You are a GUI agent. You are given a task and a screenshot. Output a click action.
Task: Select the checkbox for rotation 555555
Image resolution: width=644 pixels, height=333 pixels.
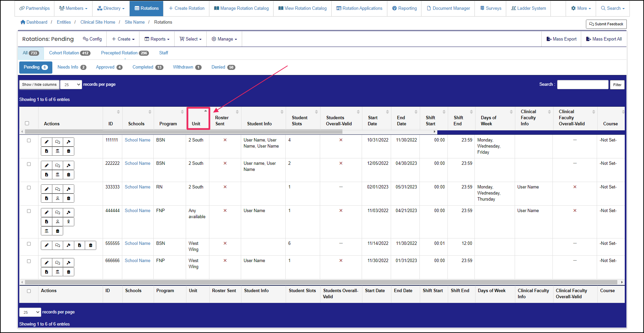tap(29, 244)
